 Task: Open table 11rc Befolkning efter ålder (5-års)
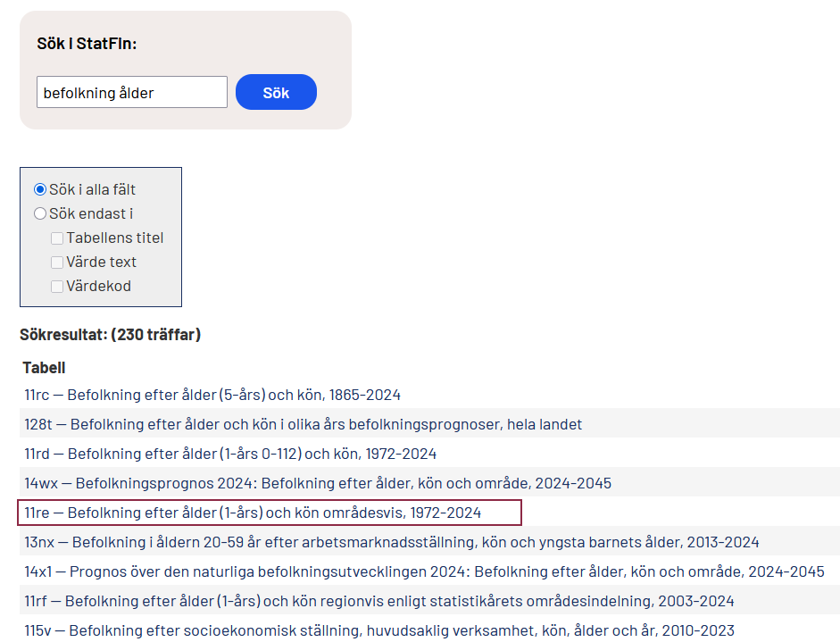click(x=212, y=395)
